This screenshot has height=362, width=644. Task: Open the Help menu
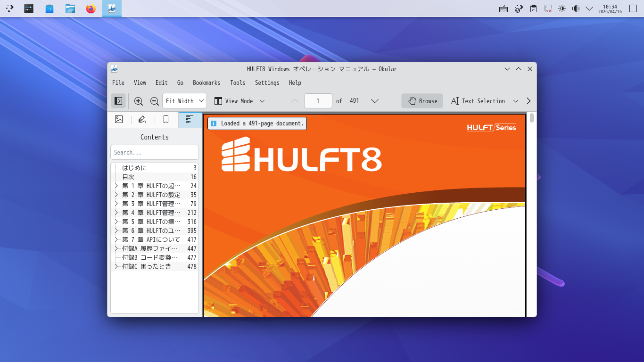pyautogui.click(x=295, y=82)
